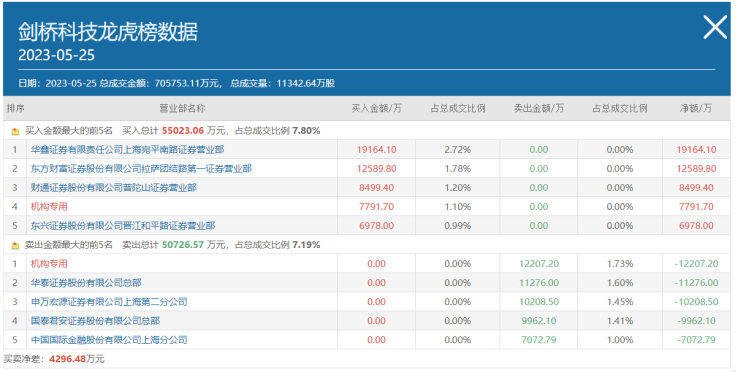This screenshot has height=372, width=736.
Task: Open 华鑫证券有限责任公司上海宛平南路证券营业部 link
Action: tap(127, 150)
